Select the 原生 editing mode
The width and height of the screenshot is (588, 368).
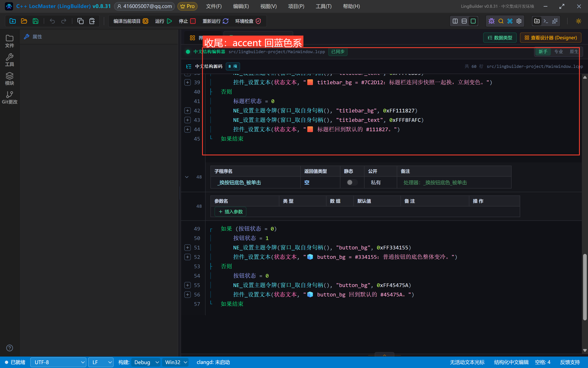point(574,52)
